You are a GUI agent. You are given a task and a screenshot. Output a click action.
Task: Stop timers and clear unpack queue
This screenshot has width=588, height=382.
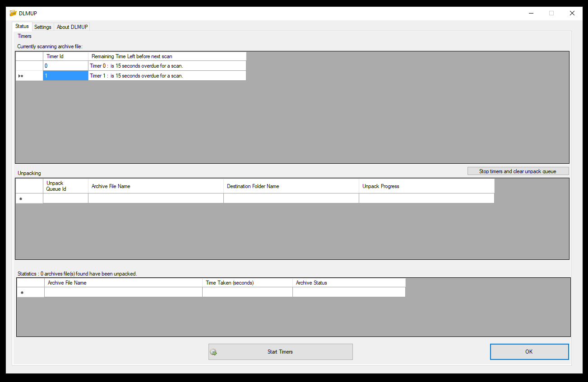click(x=518, y=171)
